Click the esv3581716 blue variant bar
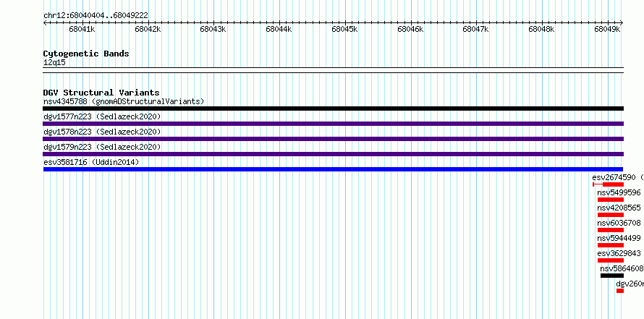 333,169
